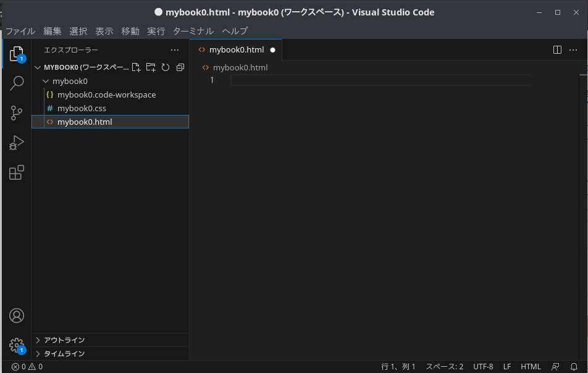Collapse the mybook0 folder
The width and height of the screenshot is (588, 373).
(46, 82)
